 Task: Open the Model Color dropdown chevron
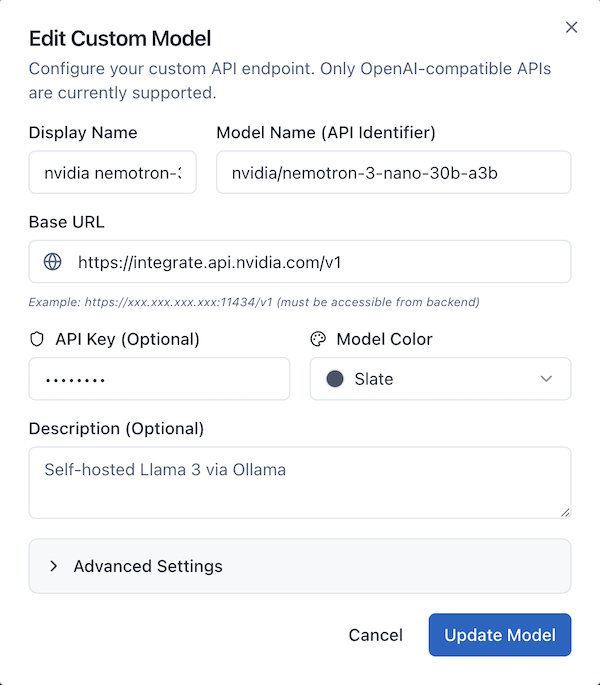pos(546,379)
